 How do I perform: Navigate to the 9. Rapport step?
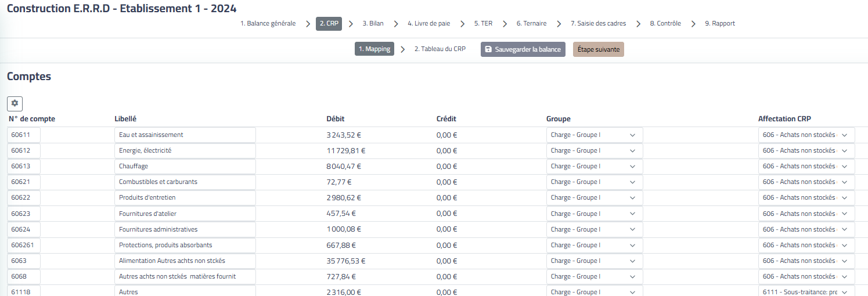tap(719, 24)
